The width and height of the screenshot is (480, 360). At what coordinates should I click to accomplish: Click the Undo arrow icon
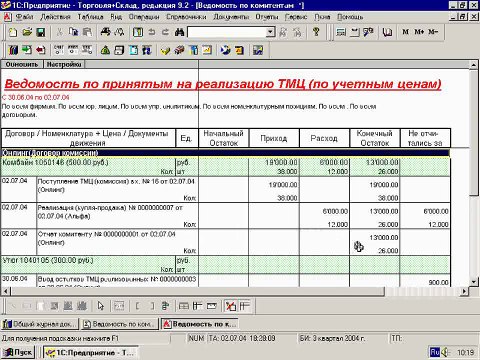[x=152, y=32]
